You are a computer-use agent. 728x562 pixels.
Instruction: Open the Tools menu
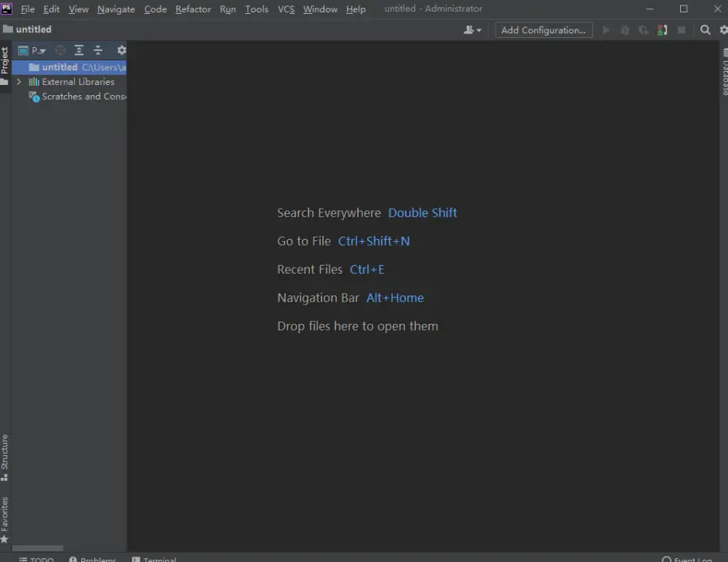tap(257, 9)
